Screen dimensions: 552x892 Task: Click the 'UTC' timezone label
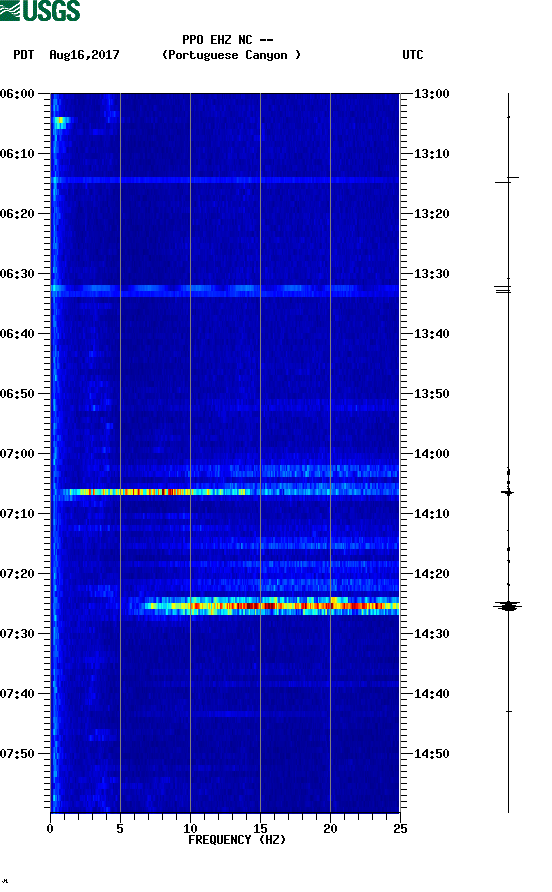point(413,55)
